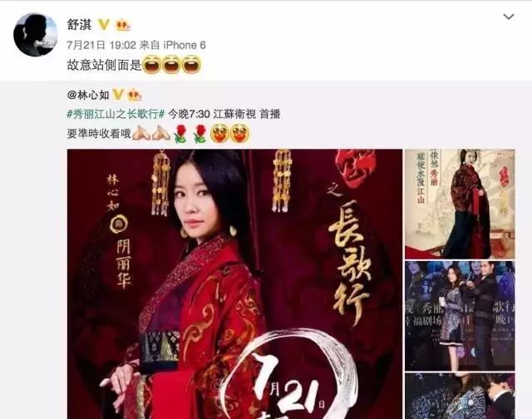The image size is (532, 419).
Task: Click the 来自 iPhone 6 source label
Action: point(173,45)
